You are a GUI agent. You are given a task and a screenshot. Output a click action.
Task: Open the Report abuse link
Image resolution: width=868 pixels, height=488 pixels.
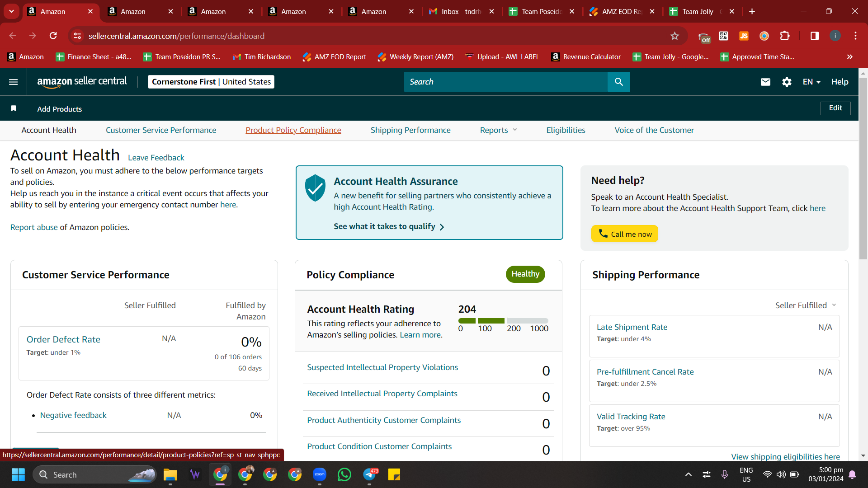pyautogui.click(x=34, y=227)
